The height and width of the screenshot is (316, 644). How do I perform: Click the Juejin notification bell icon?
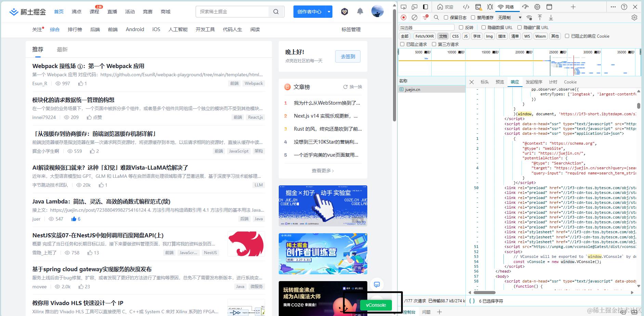(360, 12)
